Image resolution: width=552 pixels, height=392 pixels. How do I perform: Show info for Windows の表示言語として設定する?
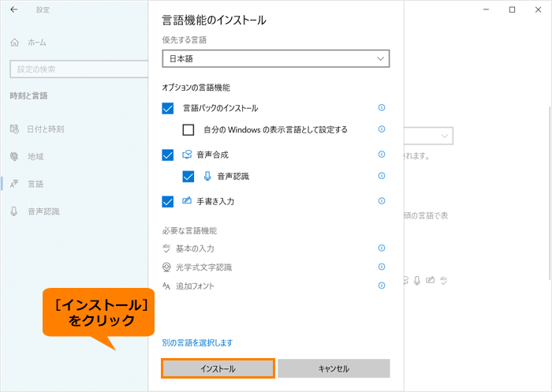[382, 129]
